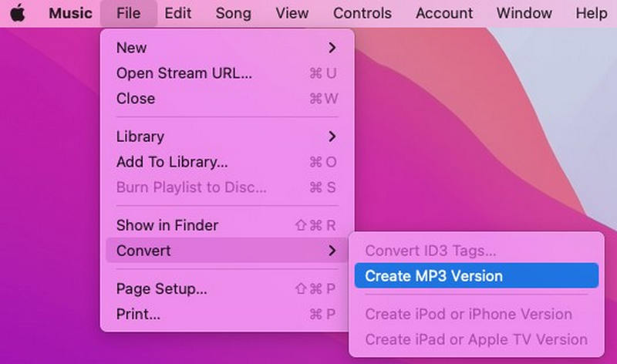Expand the Library submenu

pos(227,136)
